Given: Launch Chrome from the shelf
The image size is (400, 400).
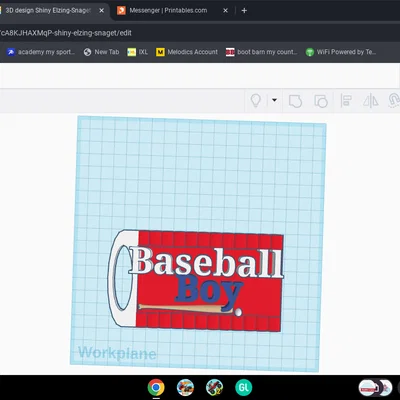Looking at the screenshot, I should [x=156, y=387].
